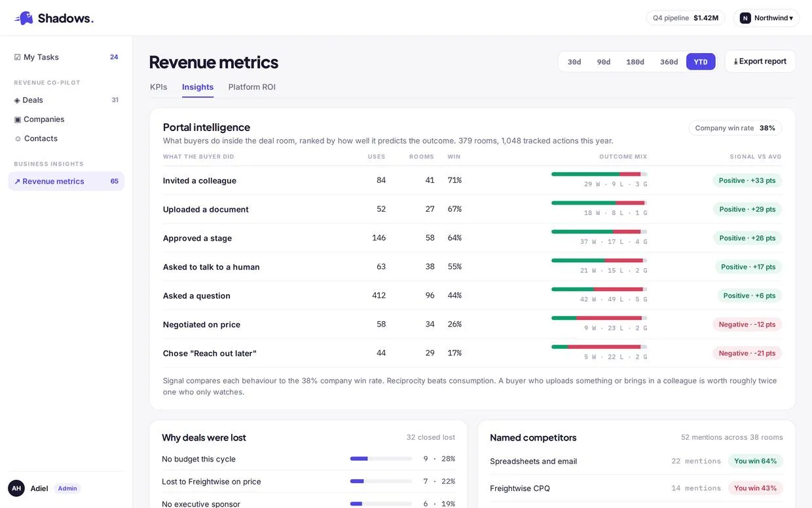Screen dimensions: 812x508
Task: Click the Northwind N badge icon
Action: [745, 18]
